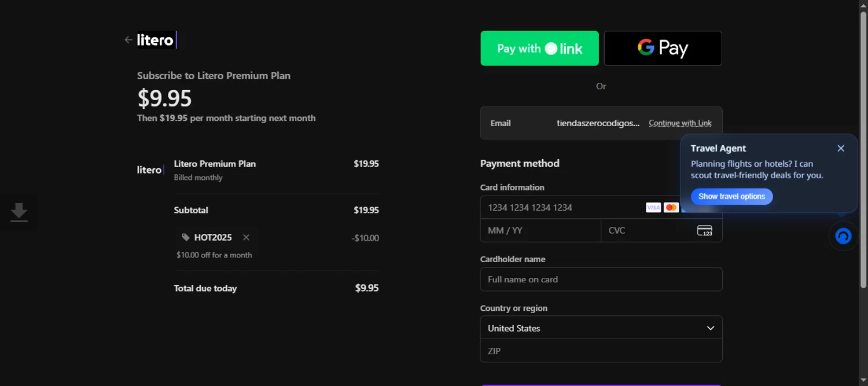Click the MM / YY expiry field
The image size is (868, 386).
click(x=540, y=230)
